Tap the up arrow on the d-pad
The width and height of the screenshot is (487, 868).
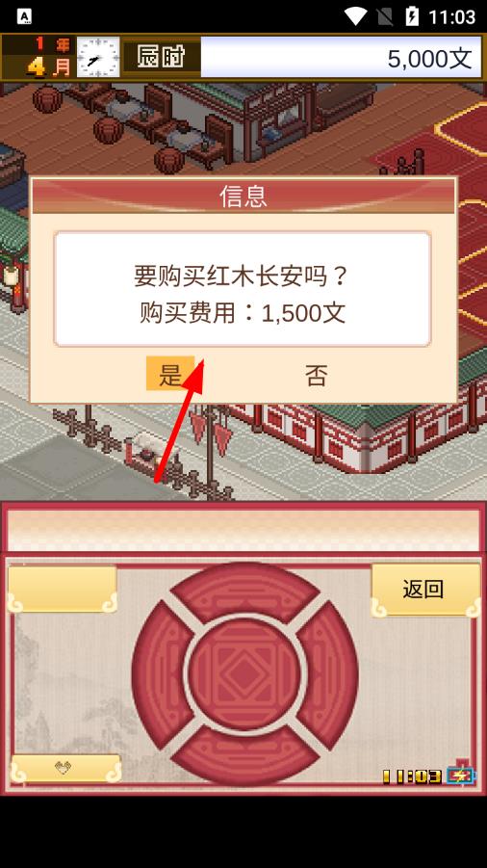[x=244, y=589]
